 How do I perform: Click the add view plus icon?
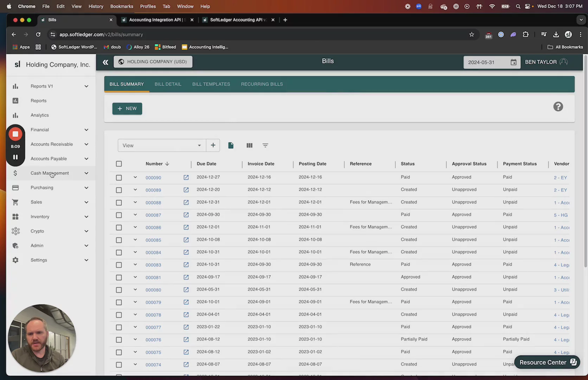point(213,145)
